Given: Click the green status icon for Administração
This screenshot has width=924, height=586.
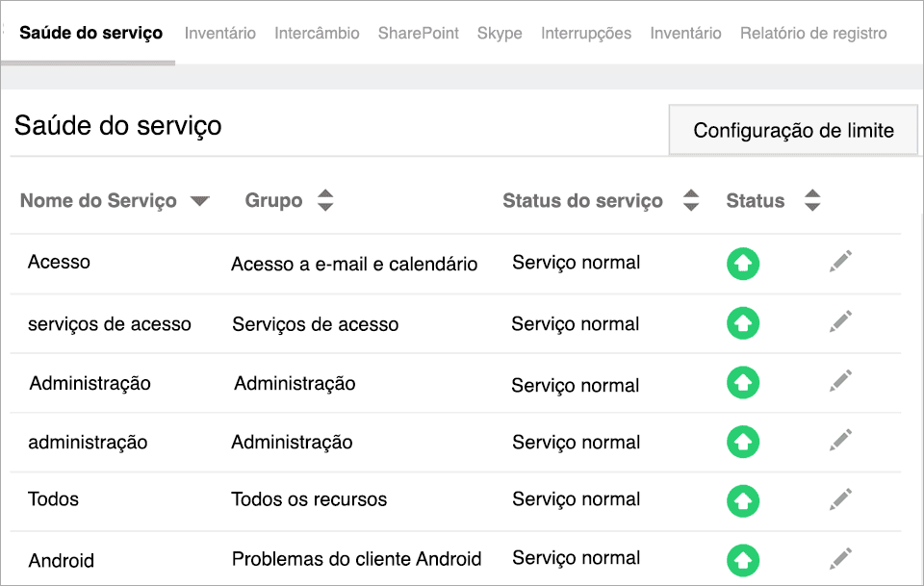Looking at the screenshot, I should tap(742, 382).
